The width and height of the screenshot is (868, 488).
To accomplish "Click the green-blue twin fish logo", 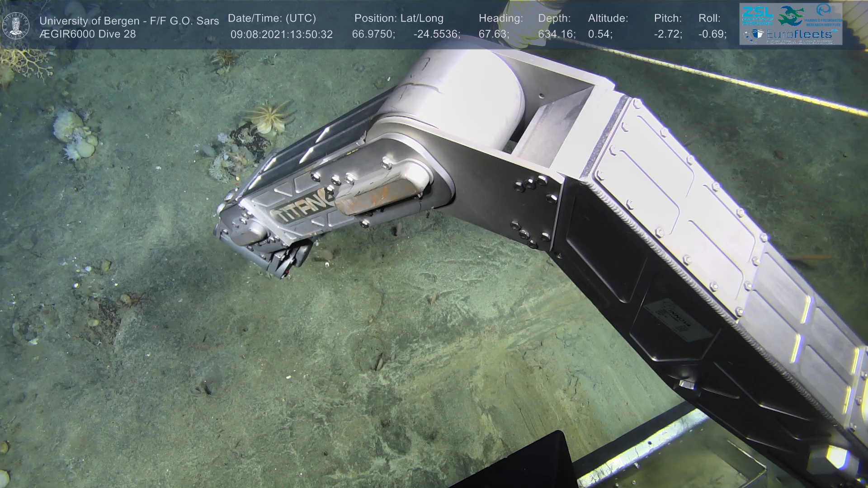I will [x=790, y=15].
